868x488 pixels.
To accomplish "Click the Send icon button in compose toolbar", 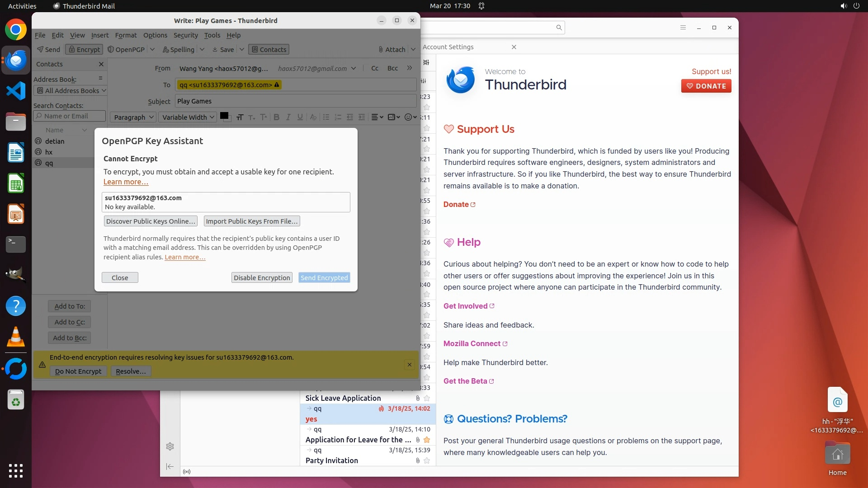I will click(48, 50).
